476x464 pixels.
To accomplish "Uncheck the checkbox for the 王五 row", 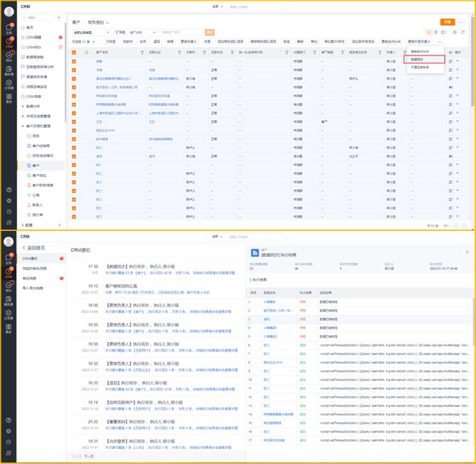I will point(74,122).
